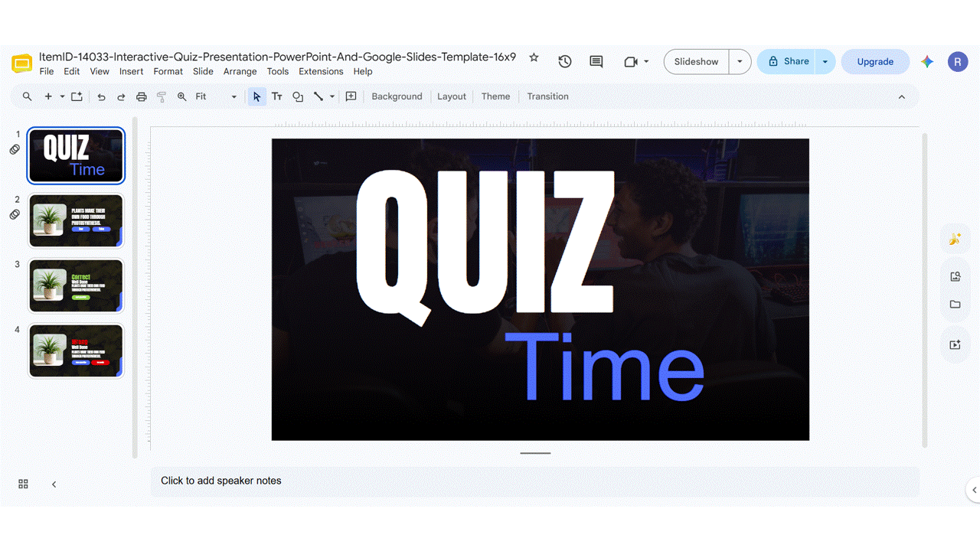Select slide 4 thumbnail
Image resolution: width=980 pixels, height=551 pixels.
[x=76, y=350]
